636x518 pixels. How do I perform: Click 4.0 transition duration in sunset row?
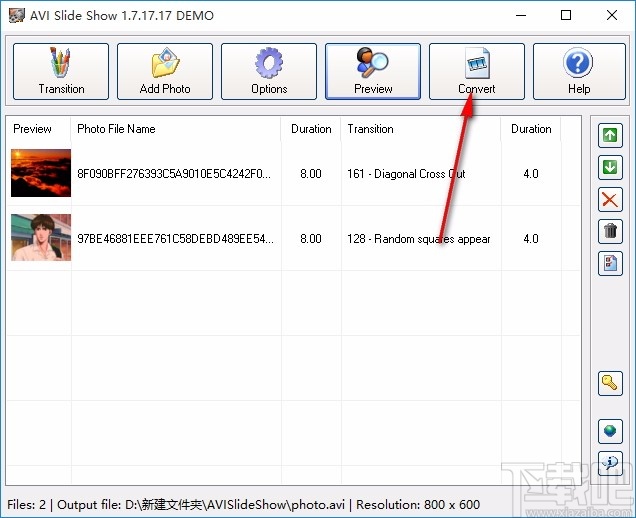tap(531, 174)
